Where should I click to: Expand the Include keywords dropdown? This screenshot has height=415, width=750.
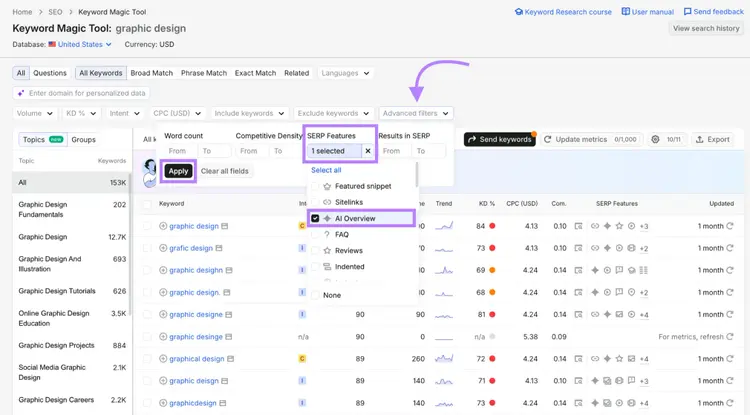coord(249,113)
